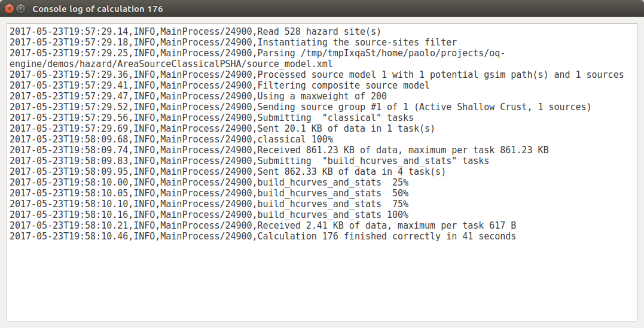Click the 'Filtering composite source model' line
644x328 pixels.
[x=343, y=86]
